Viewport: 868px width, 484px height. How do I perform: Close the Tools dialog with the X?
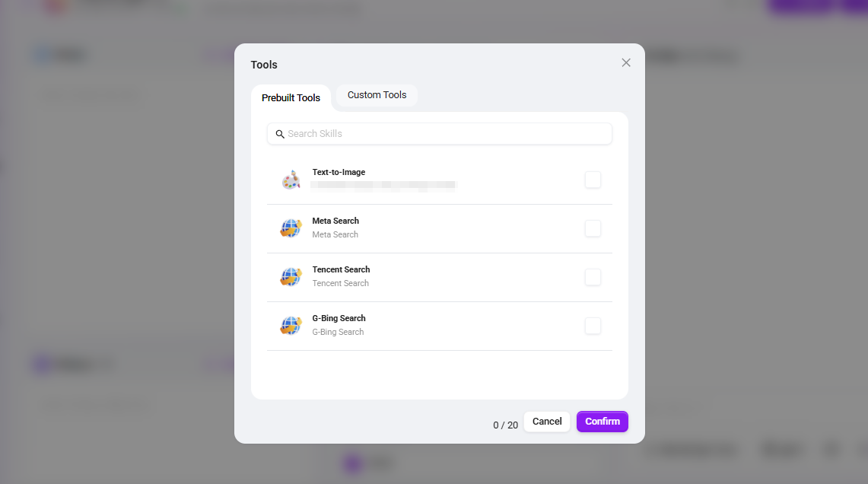click(626, 62)
